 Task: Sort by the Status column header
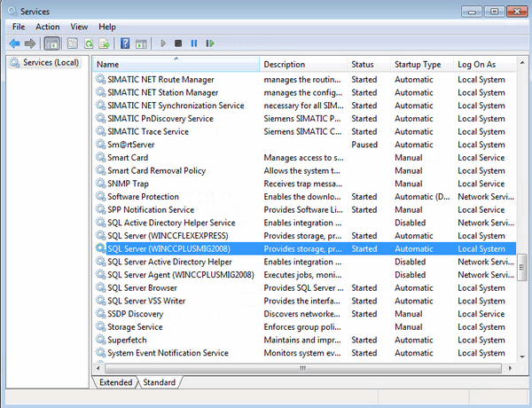[369, 64]
